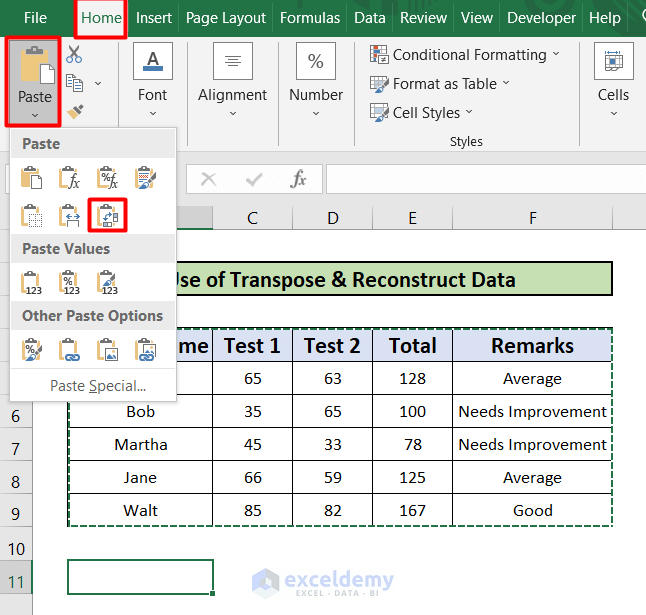Select column D header

click(332, 218)
